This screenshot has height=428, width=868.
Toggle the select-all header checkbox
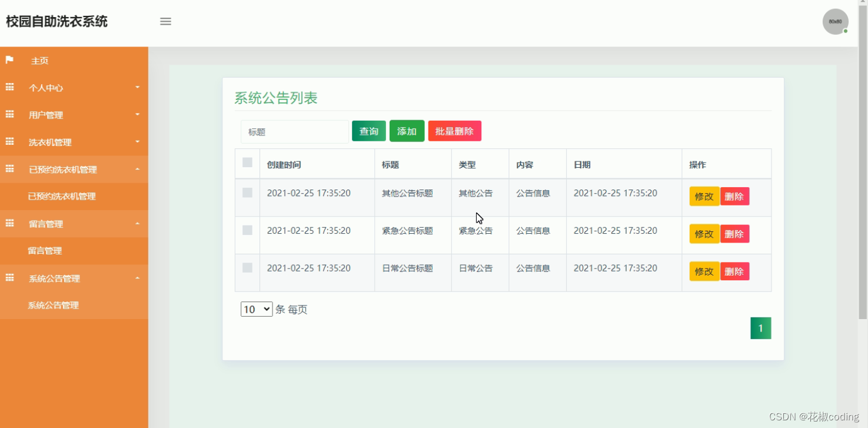click(247, 162)
